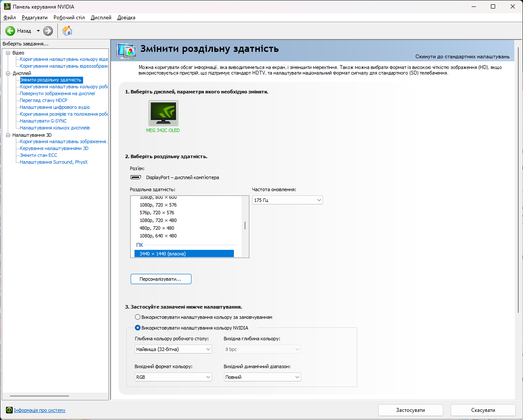Select NVIDIA color settings radio button
523x420 pixels.
click(137, 328)
